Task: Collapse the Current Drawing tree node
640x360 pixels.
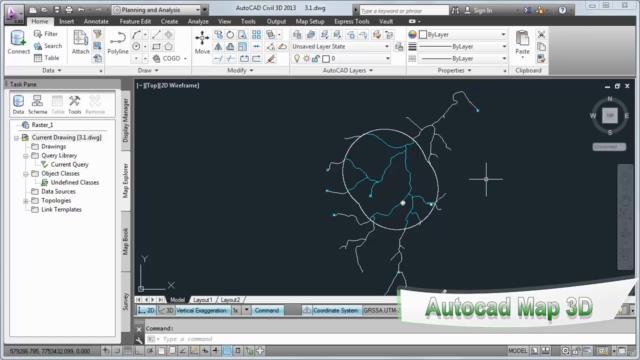Action: [x=16, y=138]
